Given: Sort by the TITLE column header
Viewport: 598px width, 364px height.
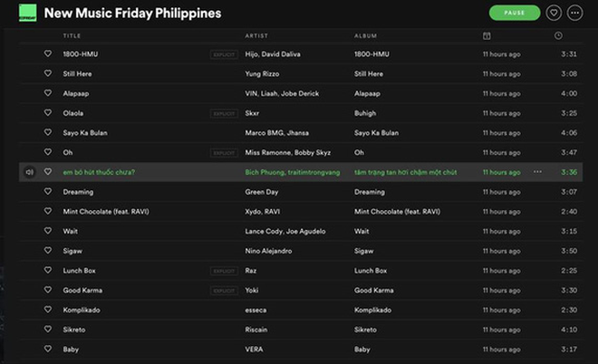Looking at the screenshot, I should 72,36.
